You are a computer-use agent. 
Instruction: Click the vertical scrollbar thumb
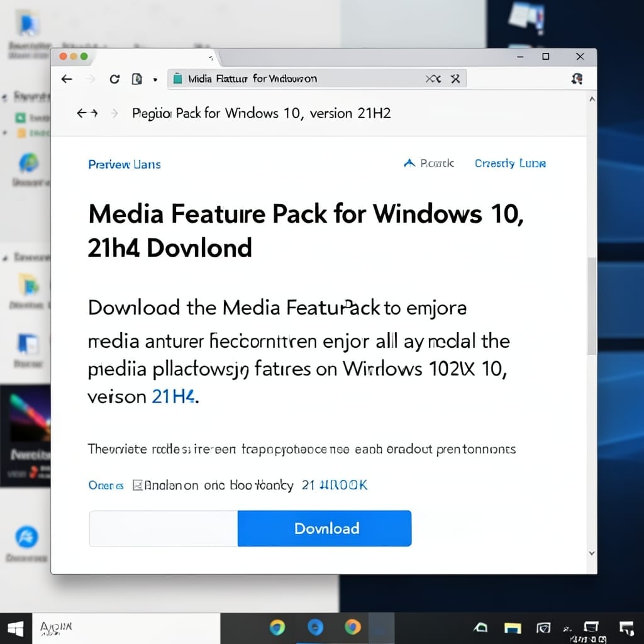592,306
